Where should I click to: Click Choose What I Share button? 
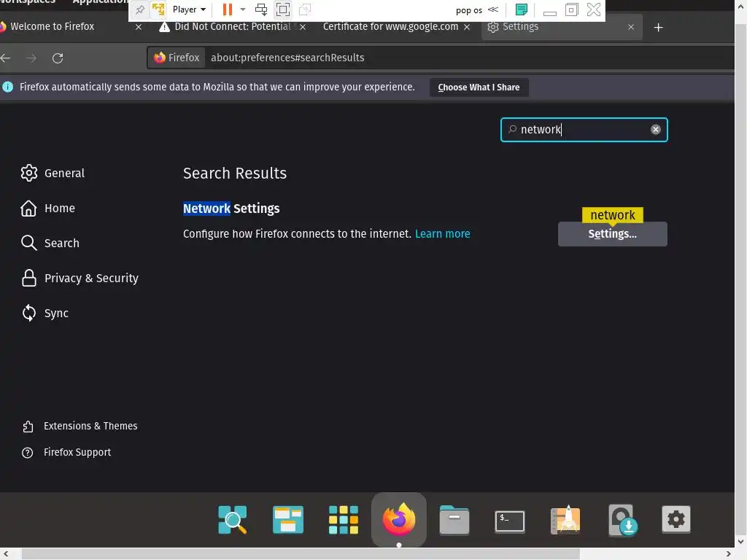click(479, 87)
